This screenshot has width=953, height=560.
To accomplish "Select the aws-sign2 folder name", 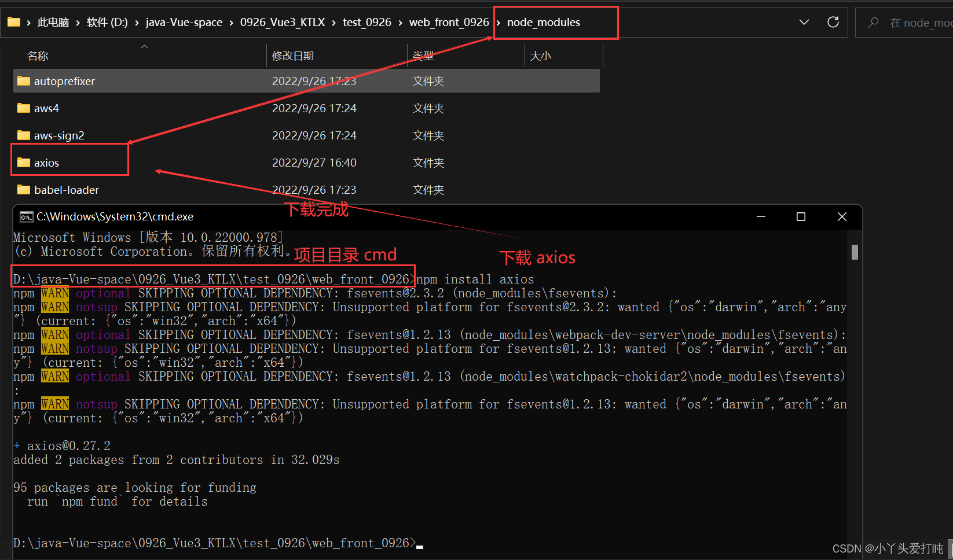I will pyautogui.click(x=59, y=136).
